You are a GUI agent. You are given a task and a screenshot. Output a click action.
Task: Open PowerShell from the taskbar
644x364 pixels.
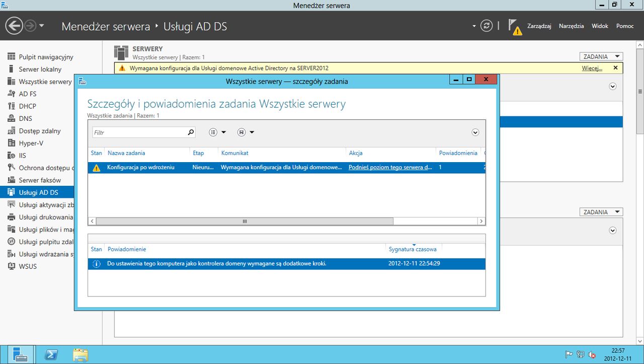coord(51,354)
